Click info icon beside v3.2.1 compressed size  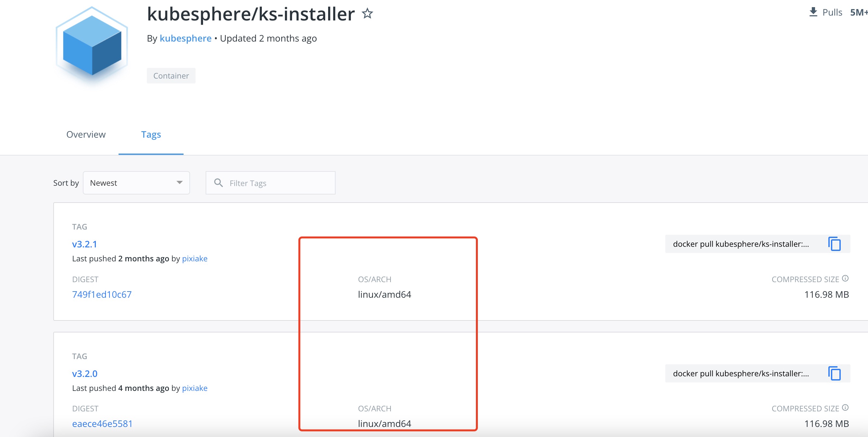click(x=845, y=278)
